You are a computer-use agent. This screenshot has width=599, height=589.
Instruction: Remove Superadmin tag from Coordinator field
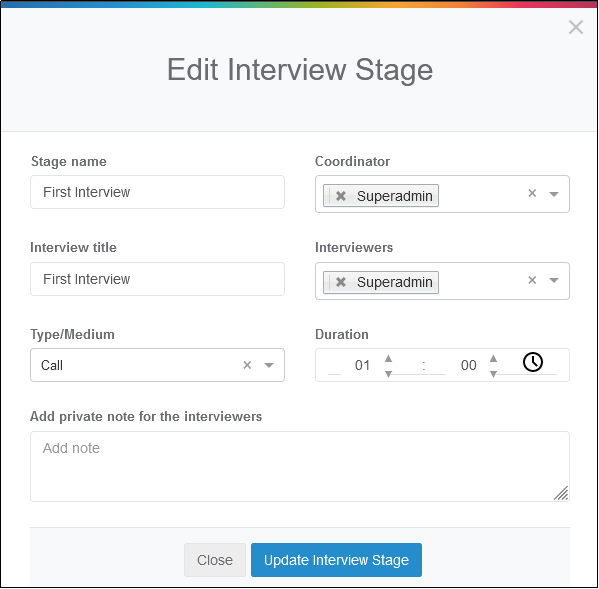pyautogui.click(x=340, y=196)
